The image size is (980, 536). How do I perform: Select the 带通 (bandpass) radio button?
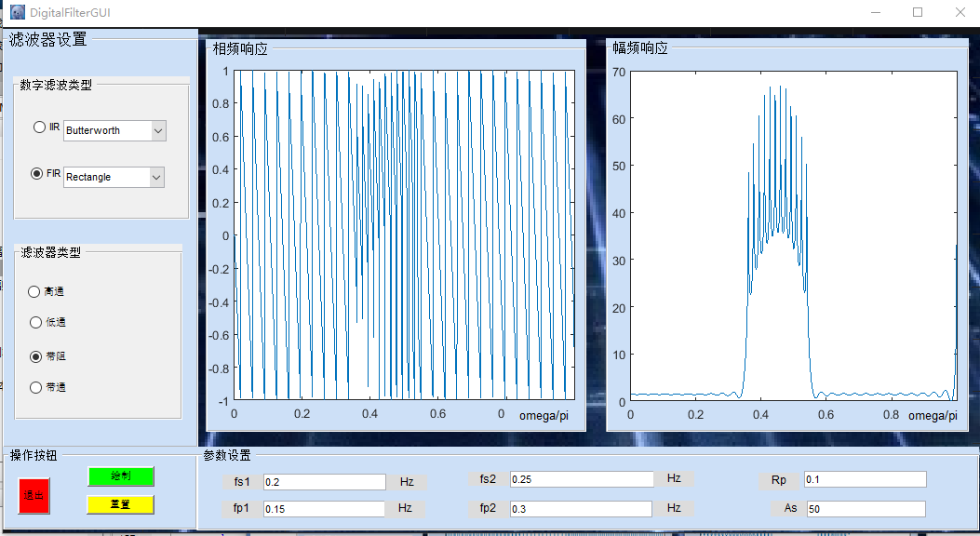pyautogui.click(x=34, y=387)
